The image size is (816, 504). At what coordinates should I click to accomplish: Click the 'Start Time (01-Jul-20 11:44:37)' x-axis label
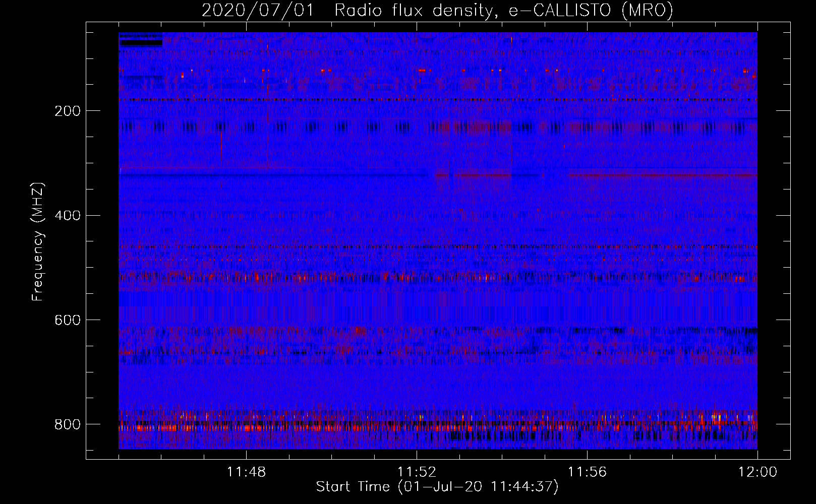pos(437,487)
